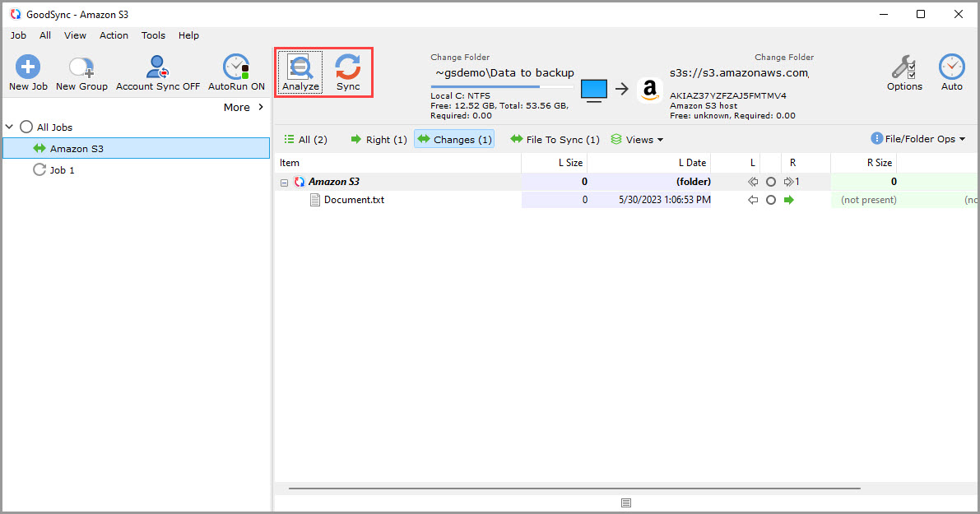Collapse the Amazon S3 folder row
Image resolution: width=980 pixels, height=514 pixels.
tap(285, 183)
